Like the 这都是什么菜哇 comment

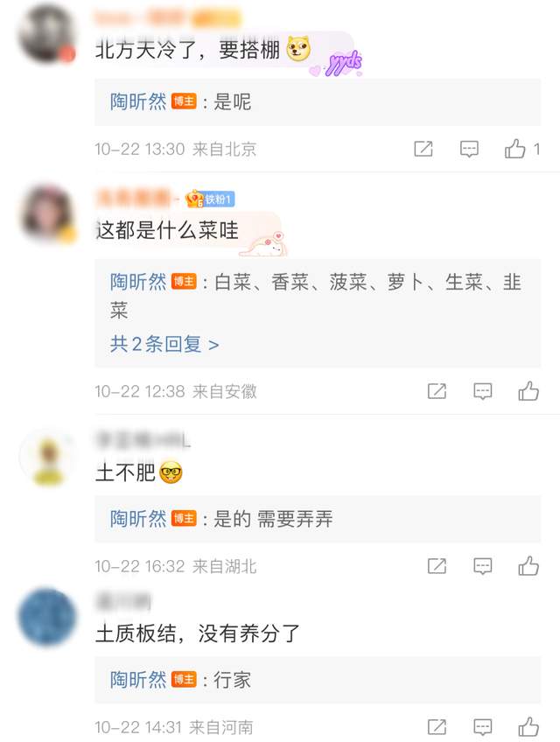(528, 391)
